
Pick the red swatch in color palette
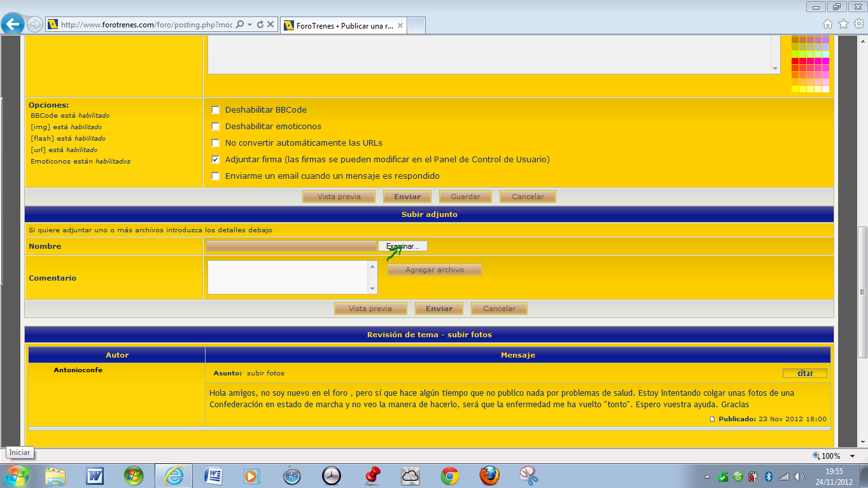795,61
